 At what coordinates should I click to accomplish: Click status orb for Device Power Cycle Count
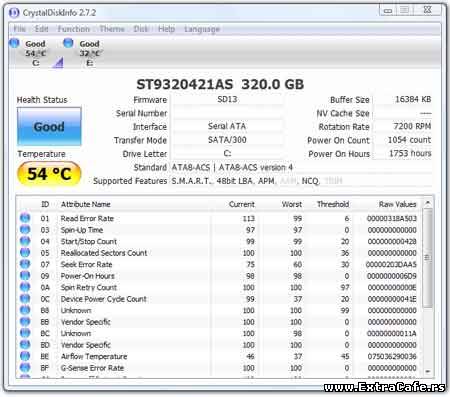point(25,299)
